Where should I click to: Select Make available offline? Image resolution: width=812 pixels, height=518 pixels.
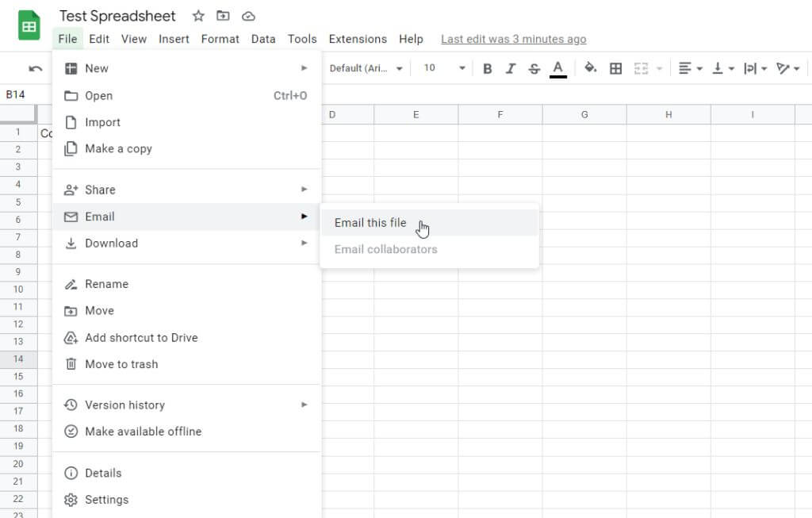pos(186,432)
